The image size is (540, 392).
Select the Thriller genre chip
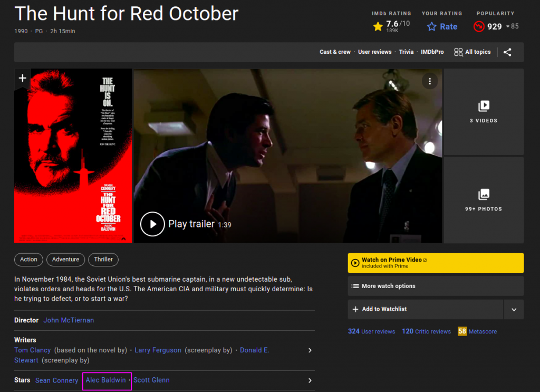[x=103, y=260]
